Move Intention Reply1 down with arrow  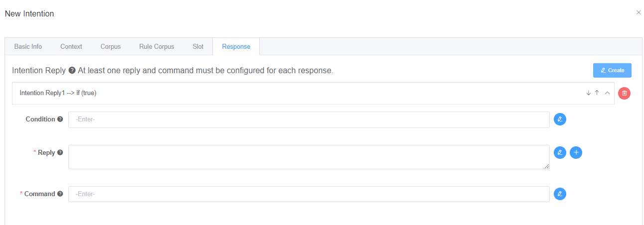point(588,93)
